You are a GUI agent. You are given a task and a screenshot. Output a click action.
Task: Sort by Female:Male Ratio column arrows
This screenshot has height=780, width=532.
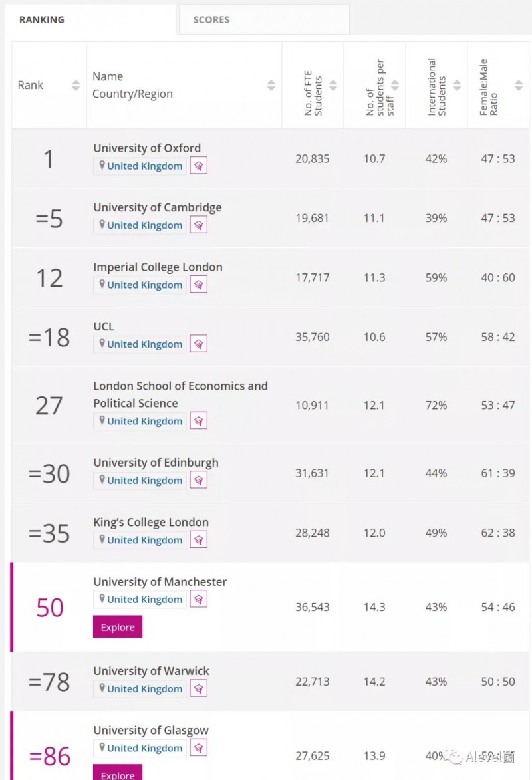519,85
